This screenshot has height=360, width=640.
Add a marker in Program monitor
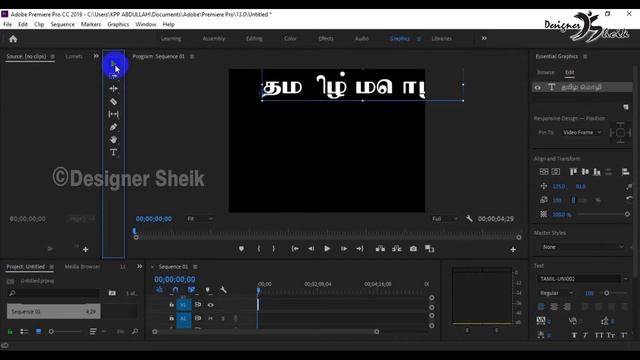241,249
